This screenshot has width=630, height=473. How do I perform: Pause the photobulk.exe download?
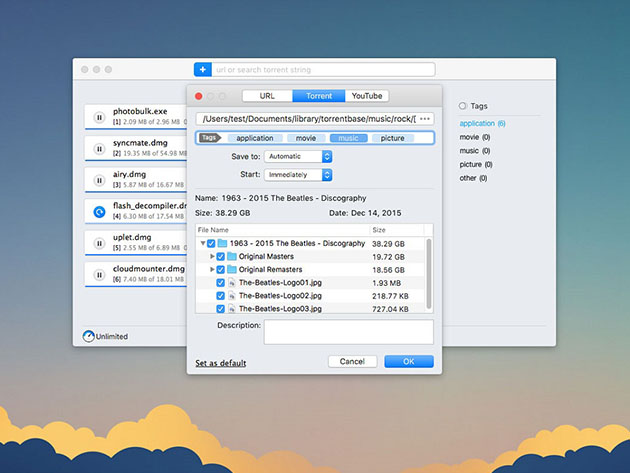point(99,117)
